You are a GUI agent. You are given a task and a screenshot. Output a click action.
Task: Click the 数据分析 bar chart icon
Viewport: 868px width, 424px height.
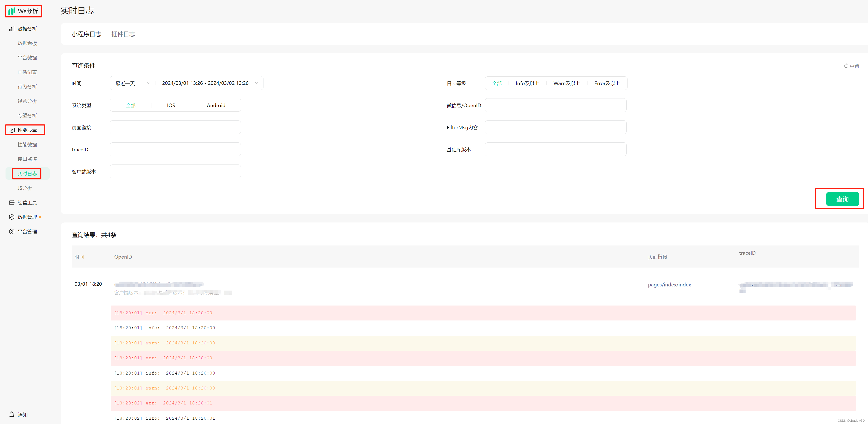(x=12, y=29)
